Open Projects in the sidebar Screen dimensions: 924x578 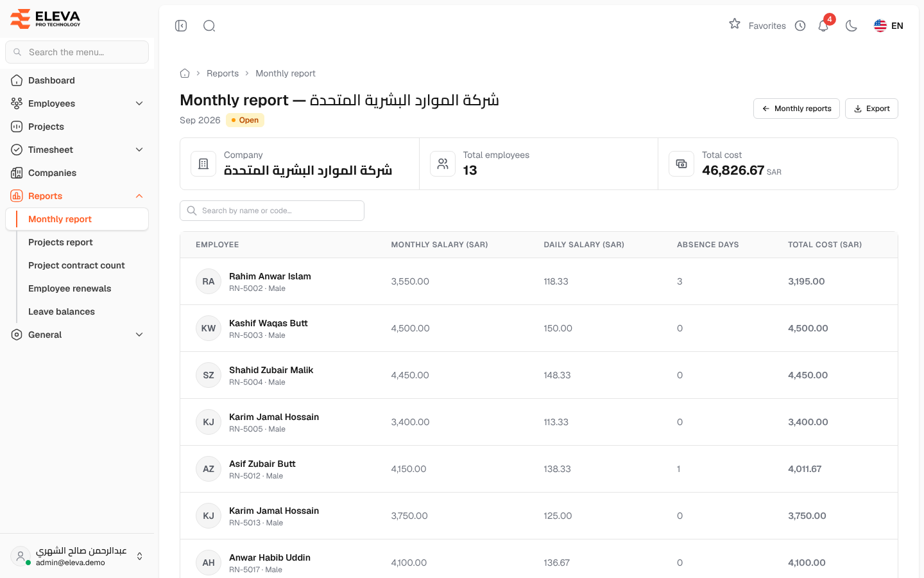tap(77, 127)
